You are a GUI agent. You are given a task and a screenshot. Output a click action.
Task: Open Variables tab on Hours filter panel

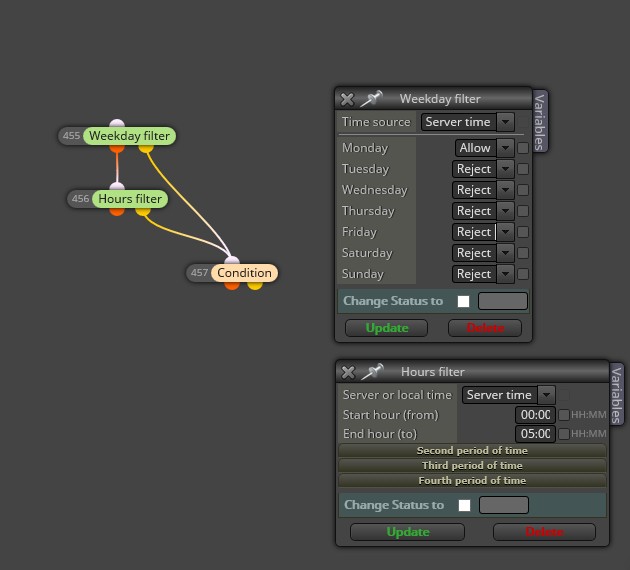[616, 394]
